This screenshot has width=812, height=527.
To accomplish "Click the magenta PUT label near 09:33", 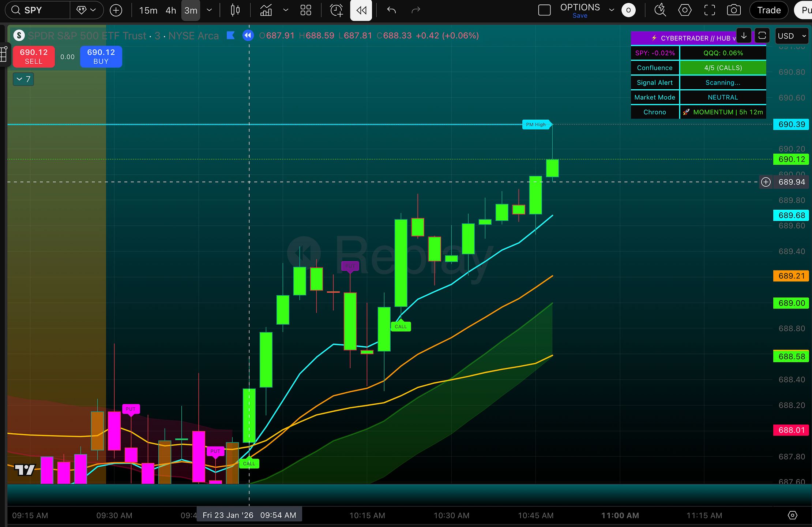I will tap(131, 409).
